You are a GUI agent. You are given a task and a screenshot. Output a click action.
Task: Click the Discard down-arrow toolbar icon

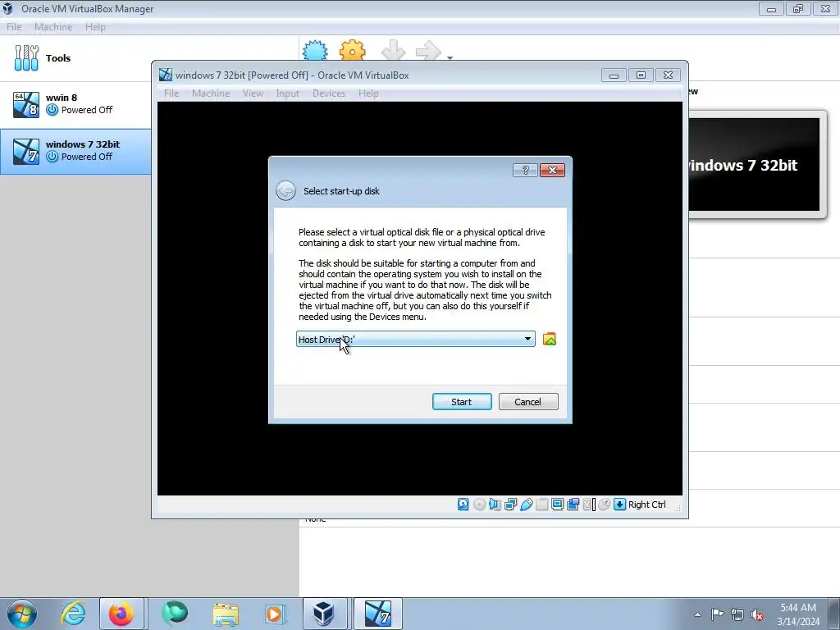coord(393,50)
